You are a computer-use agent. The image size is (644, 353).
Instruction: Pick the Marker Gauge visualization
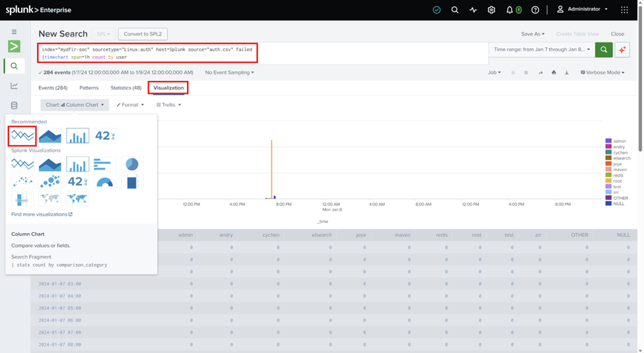pyautogui.click(x=22, y=199)
